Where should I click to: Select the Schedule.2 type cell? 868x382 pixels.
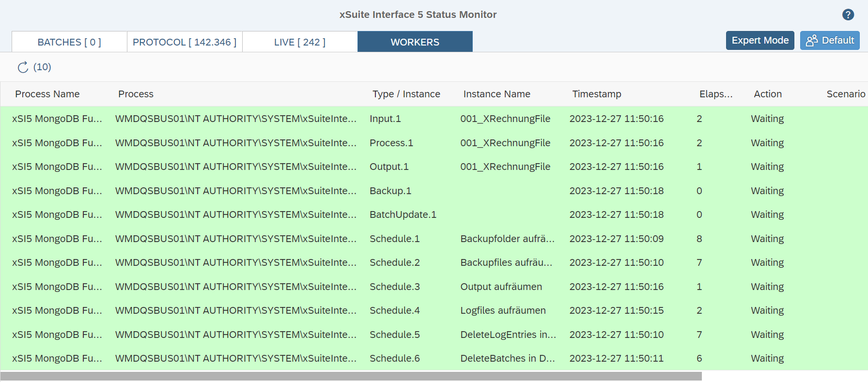point(395,262)
